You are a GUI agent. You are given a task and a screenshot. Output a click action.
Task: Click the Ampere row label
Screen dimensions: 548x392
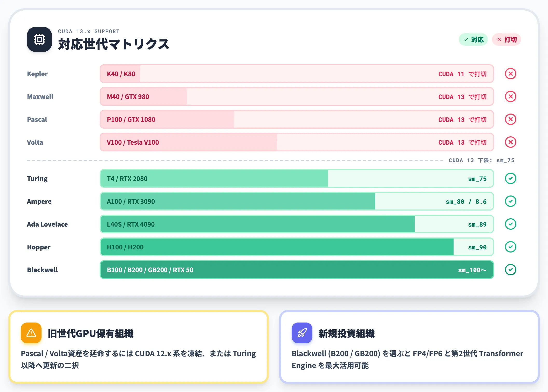tap(39, 201)
